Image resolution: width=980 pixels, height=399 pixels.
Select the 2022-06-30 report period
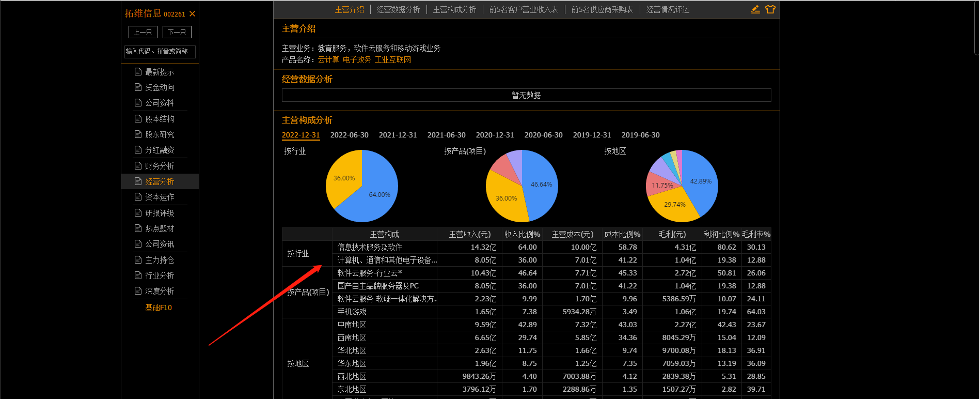pyautogui.click(x=349, y=135)
